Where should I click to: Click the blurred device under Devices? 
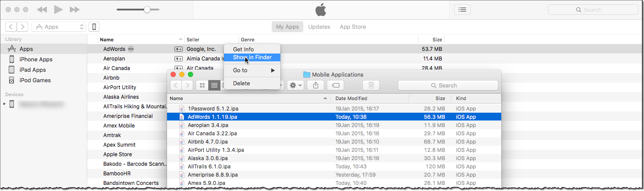[40, 104]
